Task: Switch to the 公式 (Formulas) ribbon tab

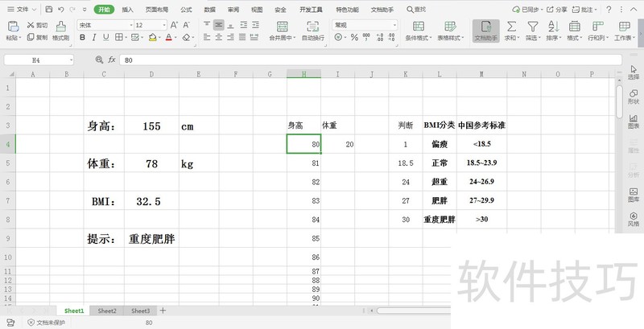Action: (x=186, y=10)
